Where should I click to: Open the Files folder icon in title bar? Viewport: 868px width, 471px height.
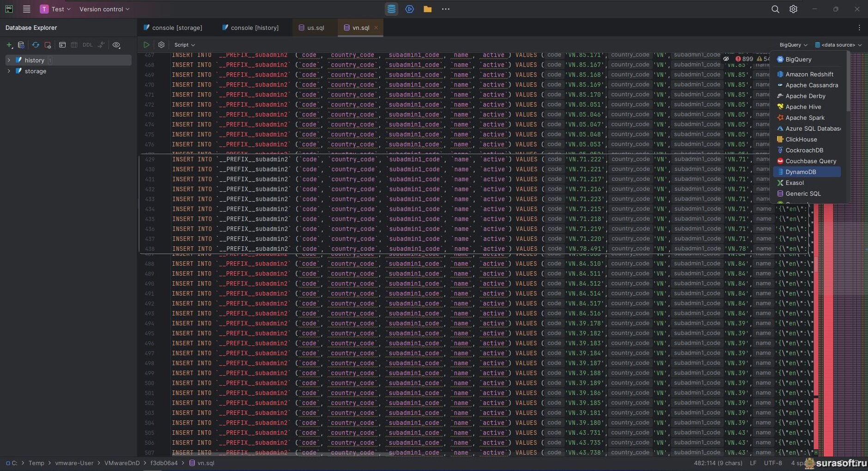pyautogui.click(x=427, y=9)
